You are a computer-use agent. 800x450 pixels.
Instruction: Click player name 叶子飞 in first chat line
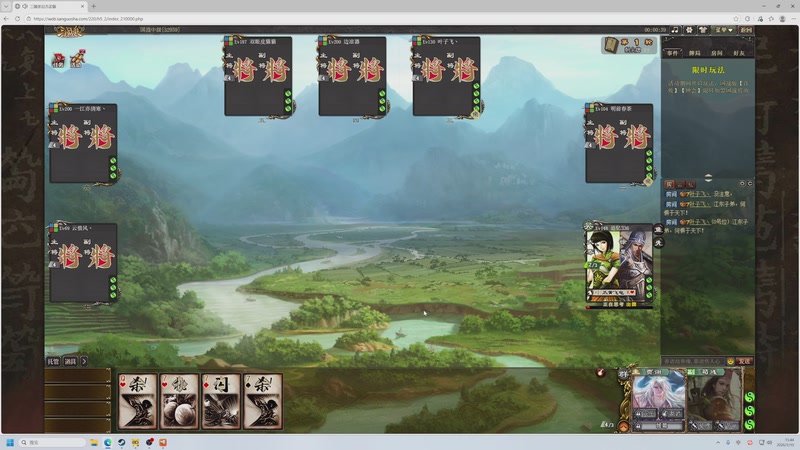pos(699,194)
